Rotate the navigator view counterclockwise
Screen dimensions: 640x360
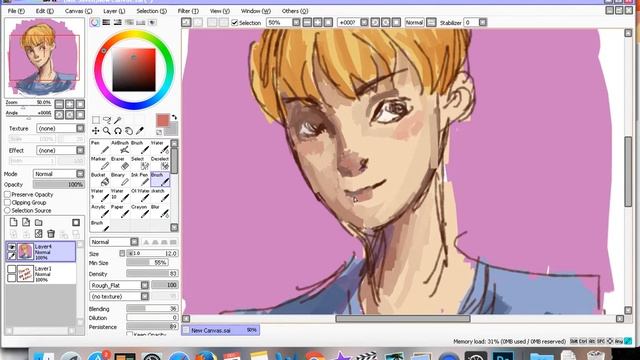(59, 115)
